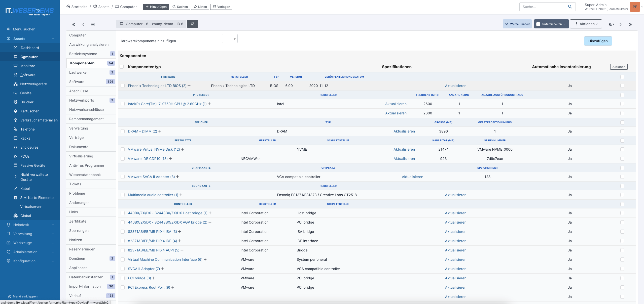This screenshot has width=644, height=304.
Task: Go to Startseite breadcrumb
Action: coord(77,7)
